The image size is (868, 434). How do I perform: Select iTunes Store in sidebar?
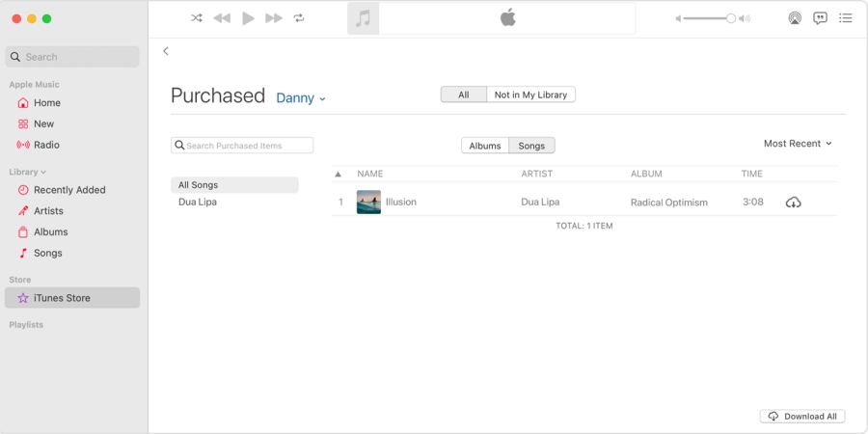[72, 298]
